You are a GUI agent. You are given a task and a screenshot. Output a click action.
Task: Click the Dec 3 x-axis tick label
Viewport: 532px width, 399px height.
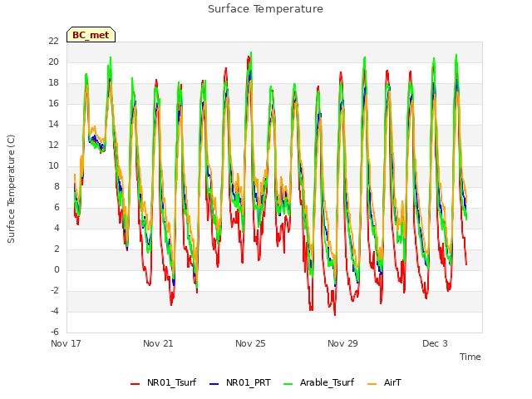[x=435, y=343]
